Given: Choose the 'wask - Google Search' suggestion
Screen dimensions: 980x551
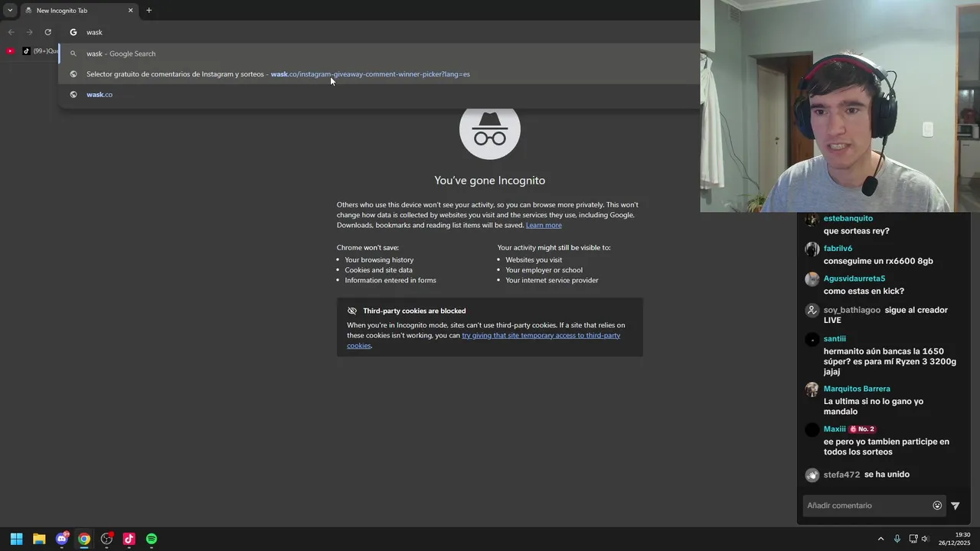Looking at the screenshot, I should [380, 54].
